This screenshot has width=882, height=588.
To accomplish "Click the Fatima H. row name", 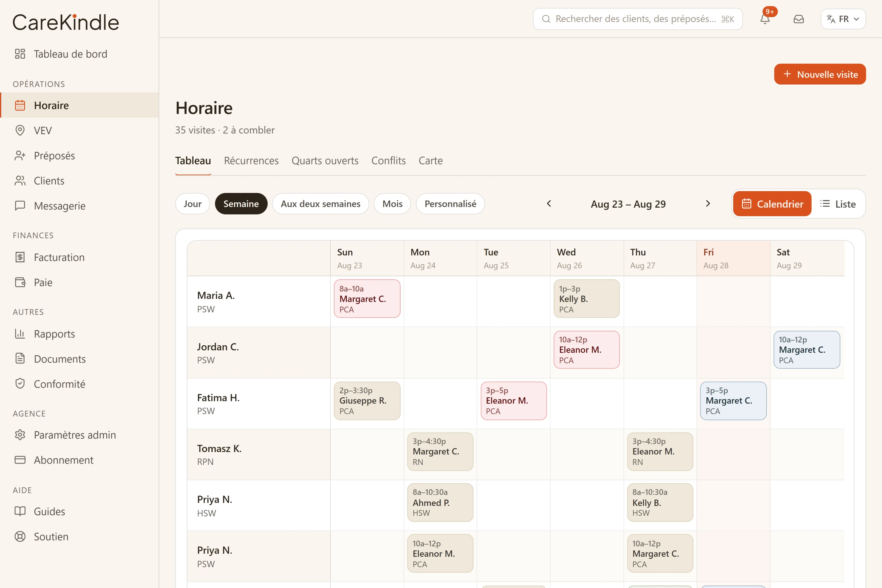I will [x=218, y=398].
